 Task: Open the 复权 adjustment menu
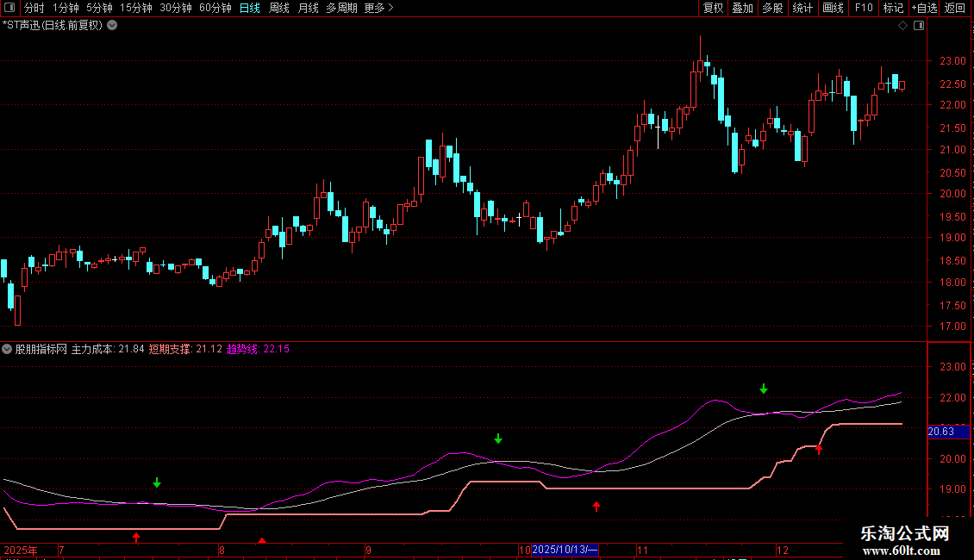(x=713, y=8)
